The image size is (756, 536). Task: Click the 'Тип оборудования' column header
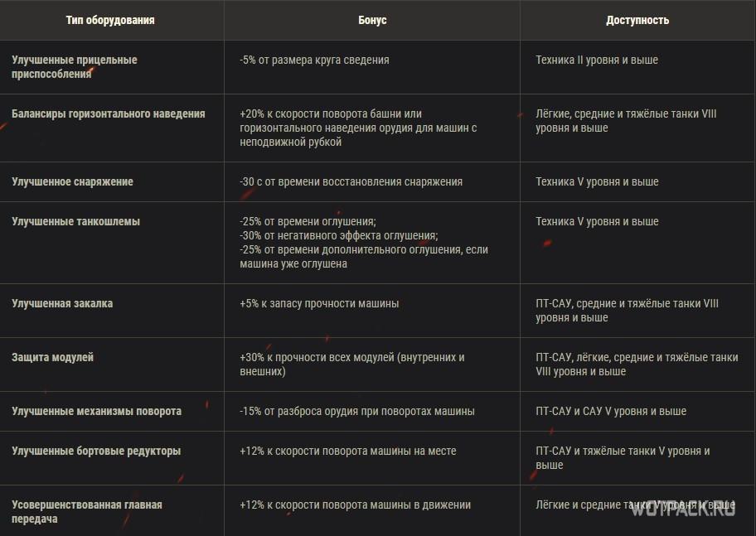[110, 20]
